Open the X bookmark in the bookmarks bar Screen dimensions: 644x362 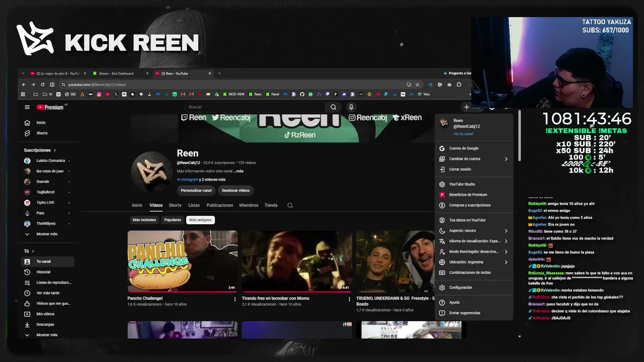coord(116,95)
